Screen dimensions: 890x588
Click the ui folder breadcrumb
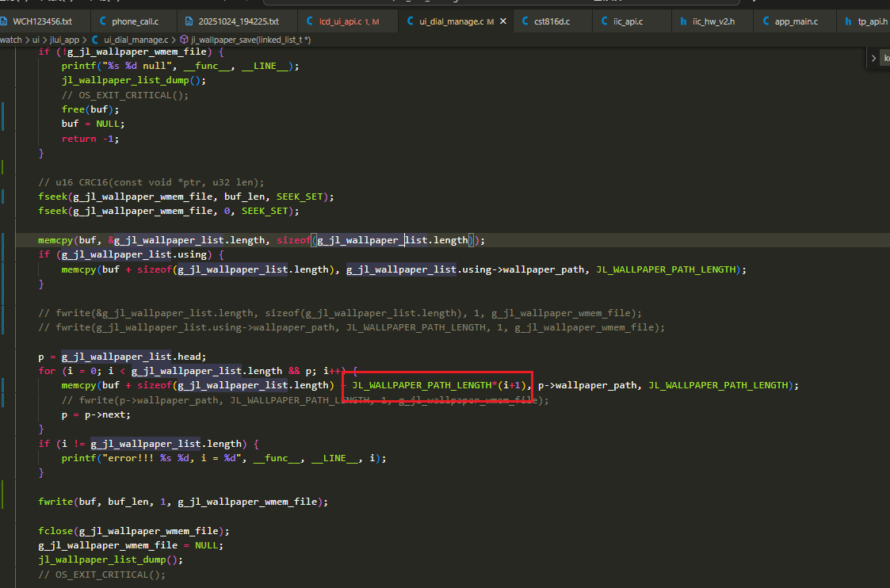point(36,40)
